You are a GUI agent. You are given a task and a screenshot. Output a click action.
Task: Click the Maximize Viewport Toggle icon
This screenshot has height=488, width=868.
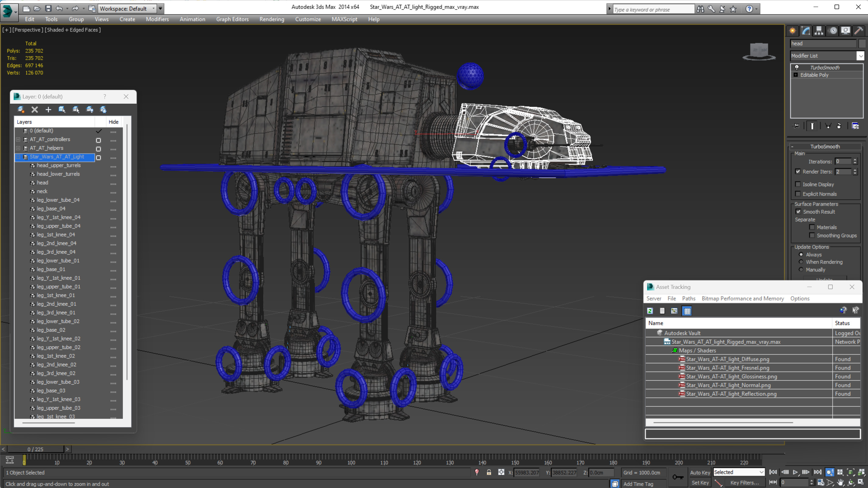pos(861,483)
